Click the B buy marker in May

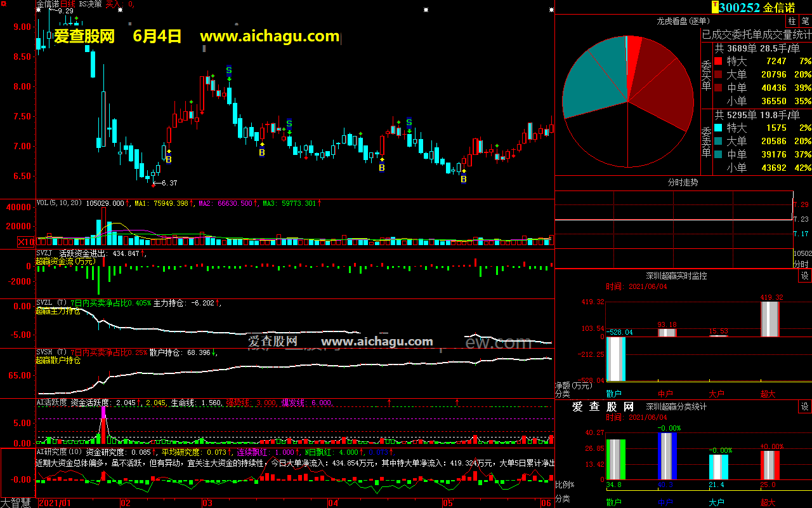coord(464,179)
